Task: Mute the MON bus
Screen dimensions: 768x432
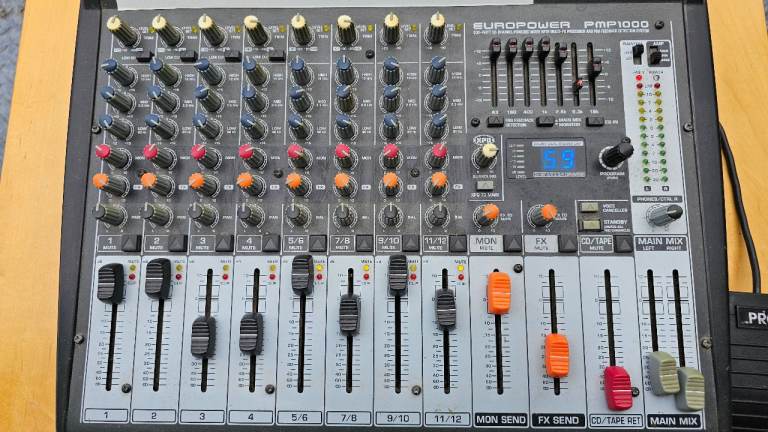Action: (512, 243)
